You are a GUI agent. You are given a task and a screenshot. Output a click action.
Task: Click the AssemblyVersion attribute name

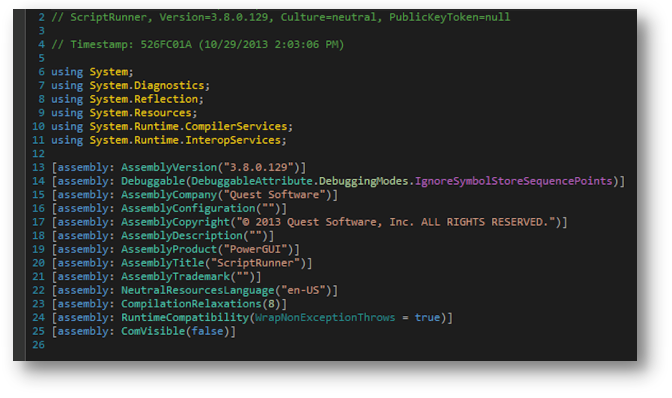169,168
